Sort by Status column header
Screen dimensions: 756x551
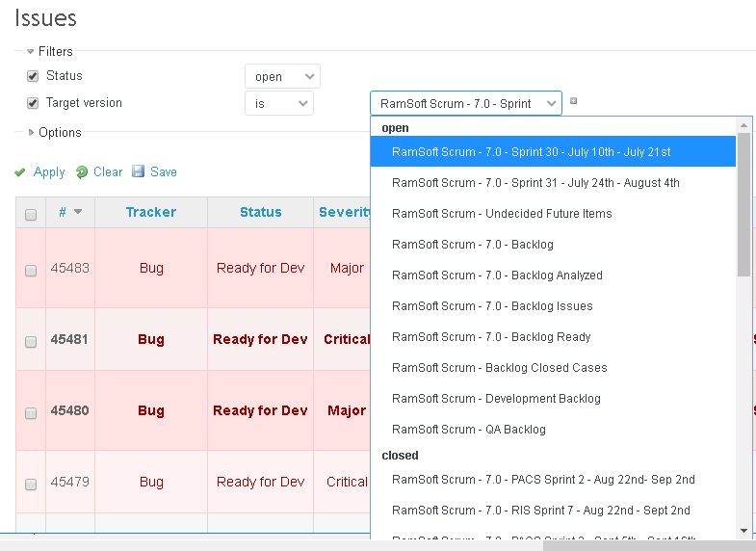click(260, 212)
